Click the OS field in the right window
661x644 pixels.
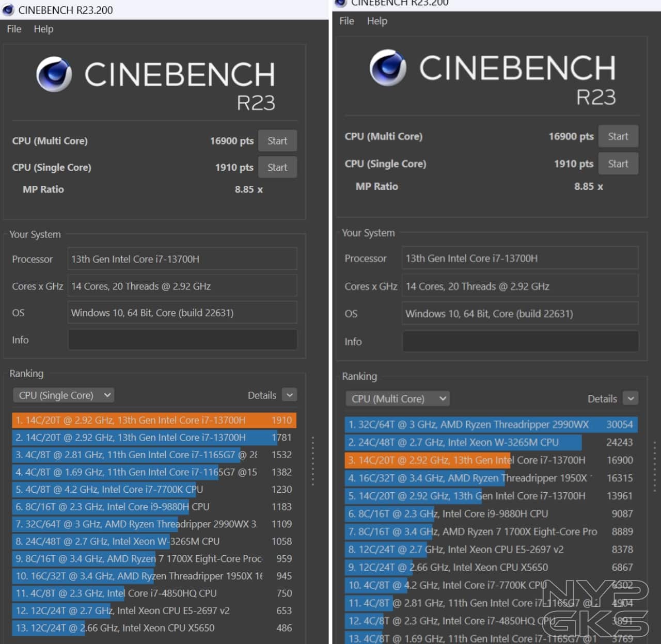[x=520, y=313]
